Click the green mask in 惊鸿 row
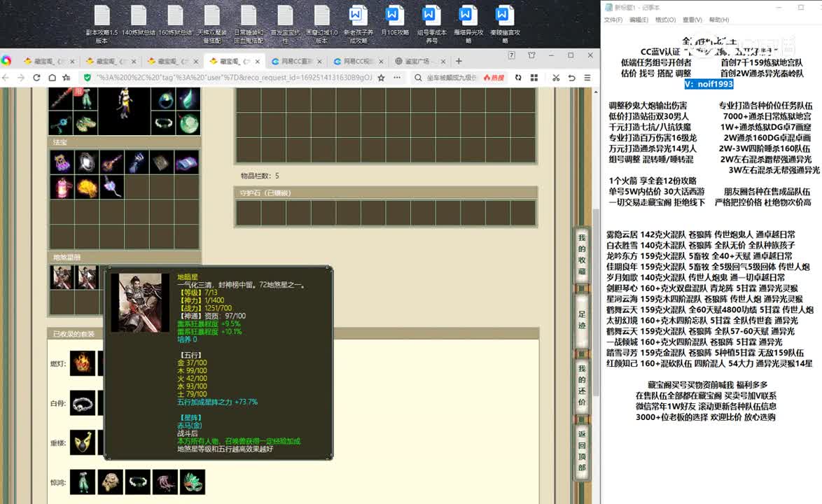 193,482
